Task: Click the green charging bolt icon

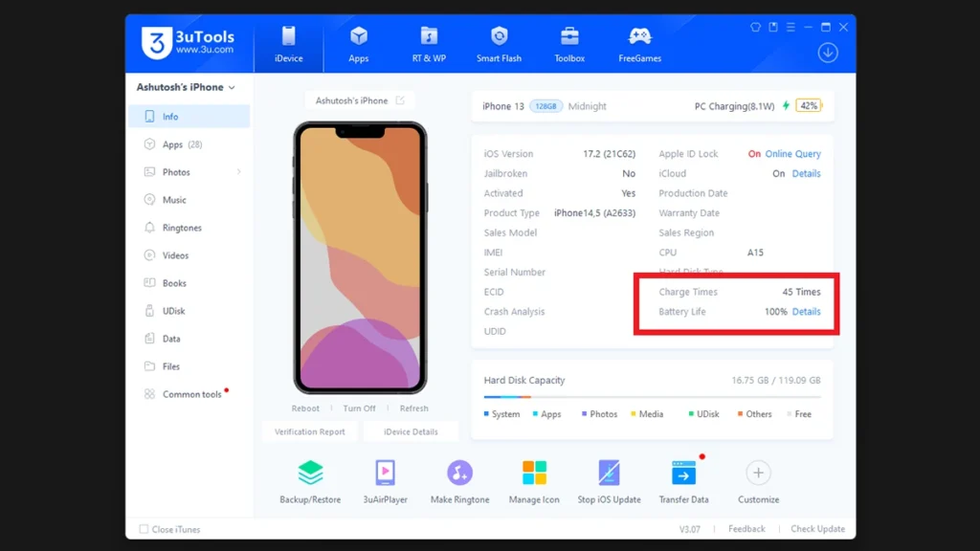Action: point(787,105)
